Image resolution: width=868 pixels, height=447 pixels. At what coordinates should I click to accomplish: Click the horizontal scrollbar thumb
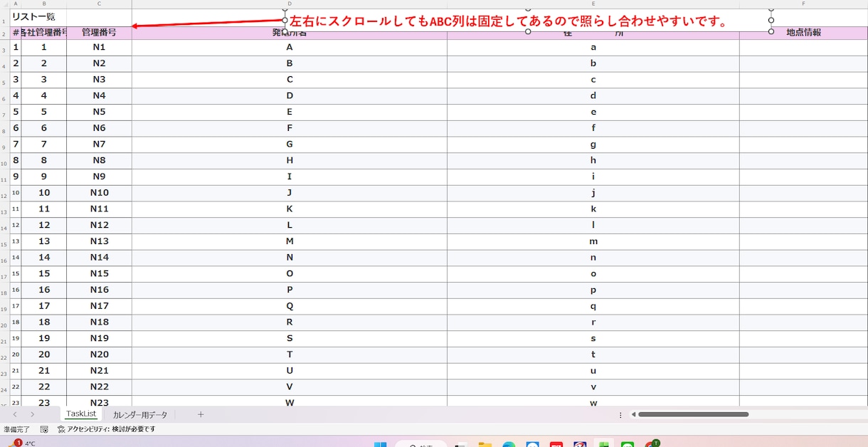click(693, 414)
